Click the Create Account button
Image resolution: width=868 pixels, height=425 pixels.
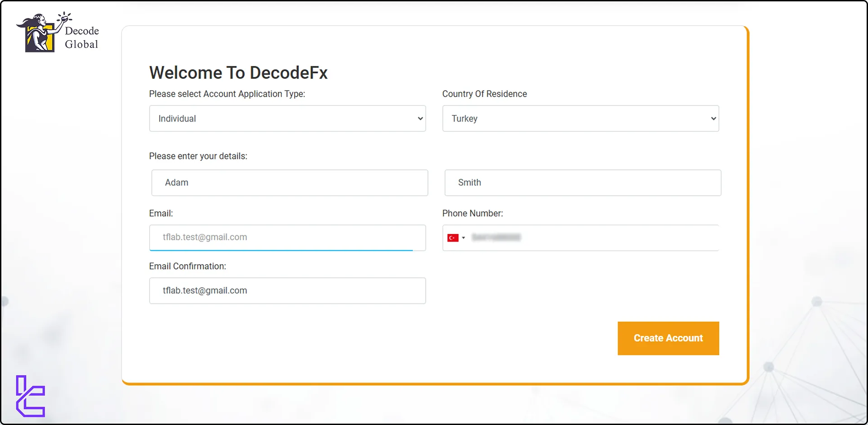click(x=668, y=338)
